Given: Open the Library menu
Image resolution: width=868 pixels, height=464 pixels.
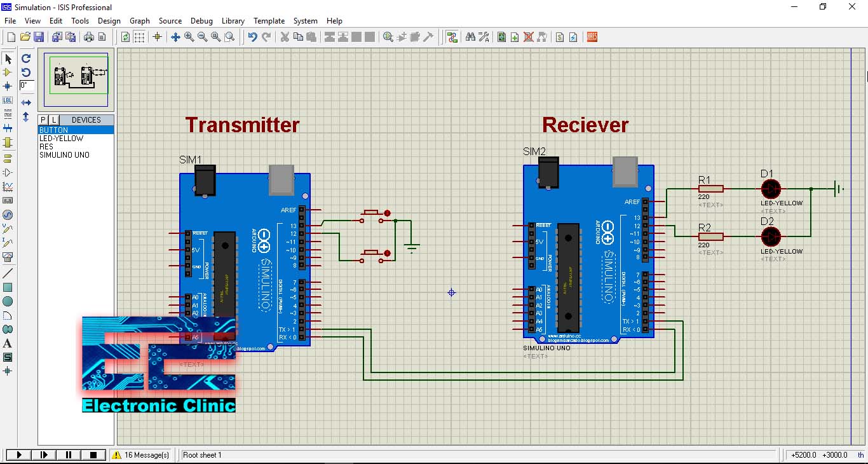Looking at the screenshot, I should point(233,21).
